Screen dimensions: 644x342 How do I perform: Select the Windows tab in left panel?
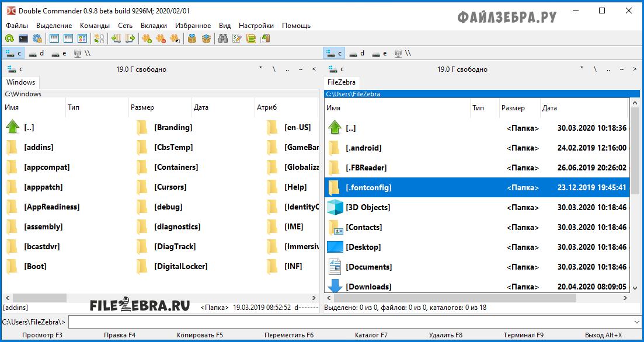(21, 82)
